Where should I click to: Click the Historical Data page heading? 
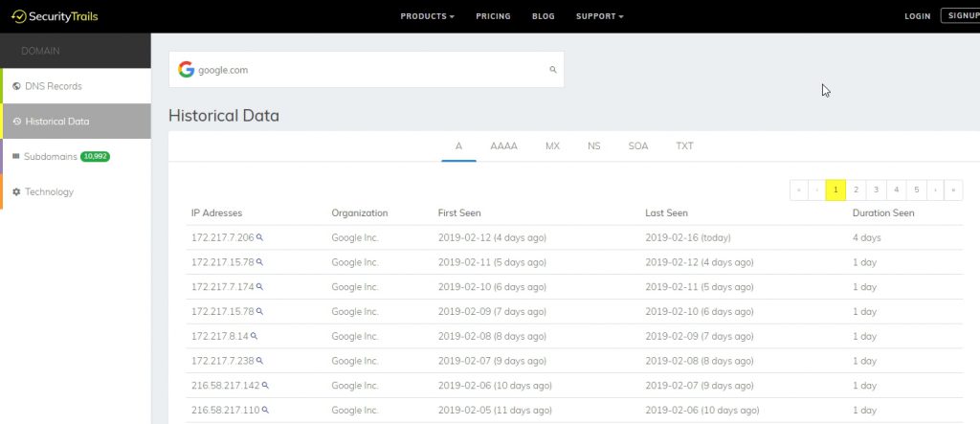tap(224, 116)
